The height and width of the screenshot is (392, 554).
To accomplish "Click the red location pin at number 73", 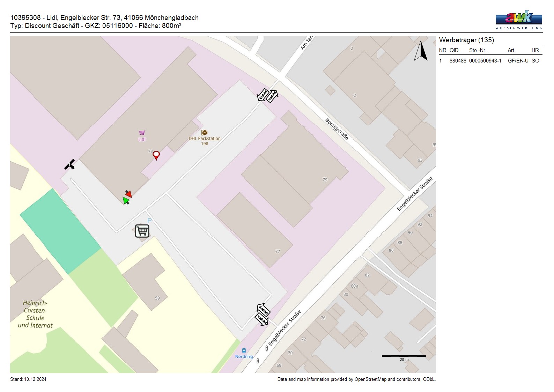I will 156,155.
